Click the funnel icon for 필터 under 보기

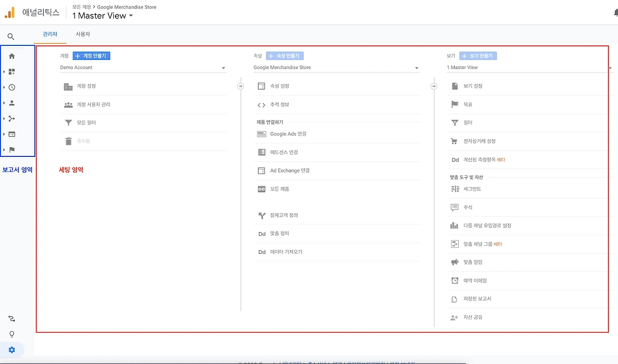[x=454, y=123]
